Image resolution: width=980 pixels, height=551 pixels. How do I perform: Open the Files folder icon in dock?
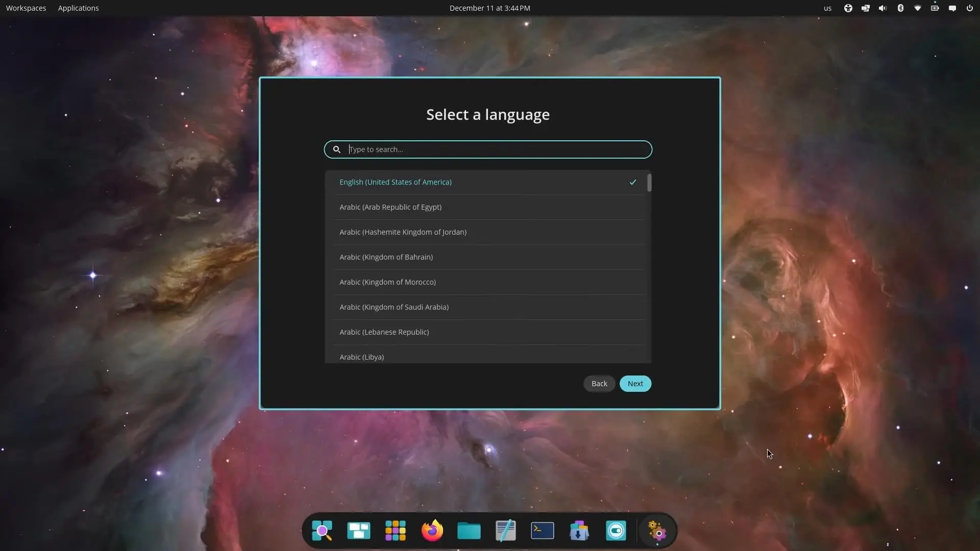click(469, 531)
